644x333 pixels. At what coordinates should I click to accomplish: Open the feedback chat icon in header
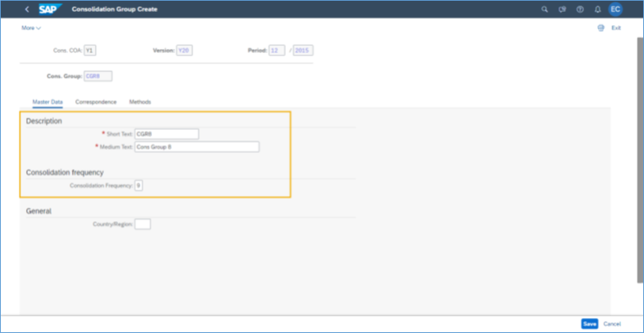click(562, 10)
